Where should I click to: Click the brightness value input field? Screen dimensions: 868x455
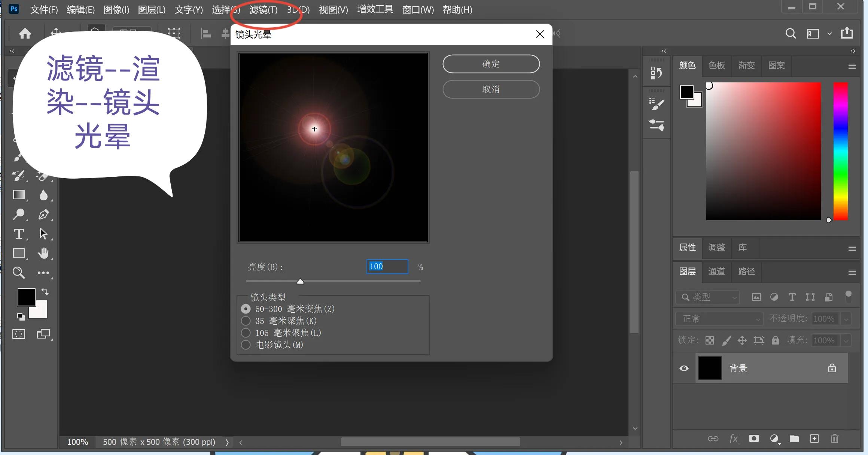[387, 266]
